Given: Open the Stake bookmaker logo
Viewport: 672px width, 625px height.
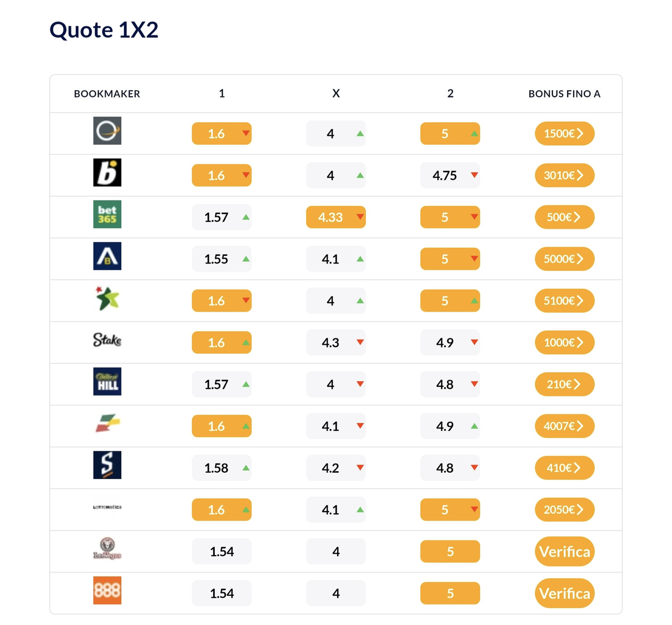Looking at the screenshot, I should [x=107, y=340].
